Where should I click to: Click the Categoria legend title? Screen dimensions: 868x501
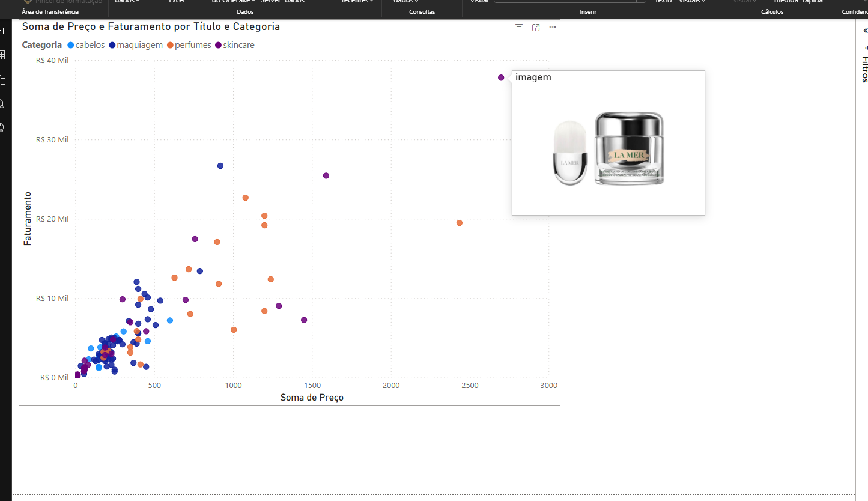42,45
